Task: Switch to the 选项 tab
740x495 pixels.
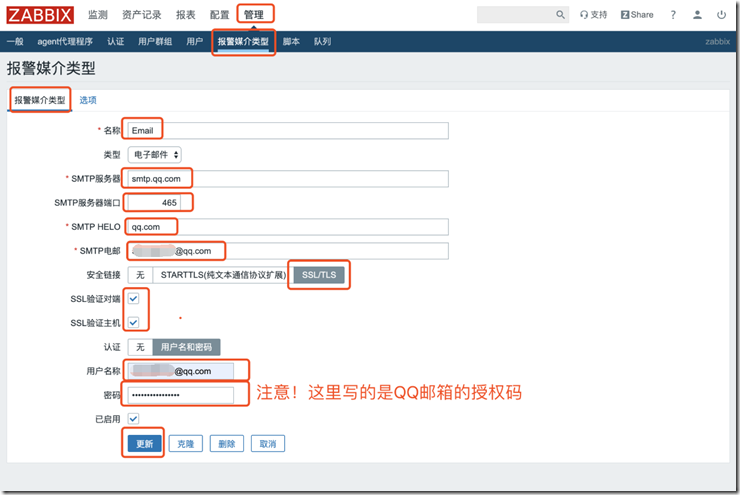Action: pos(88,100)
